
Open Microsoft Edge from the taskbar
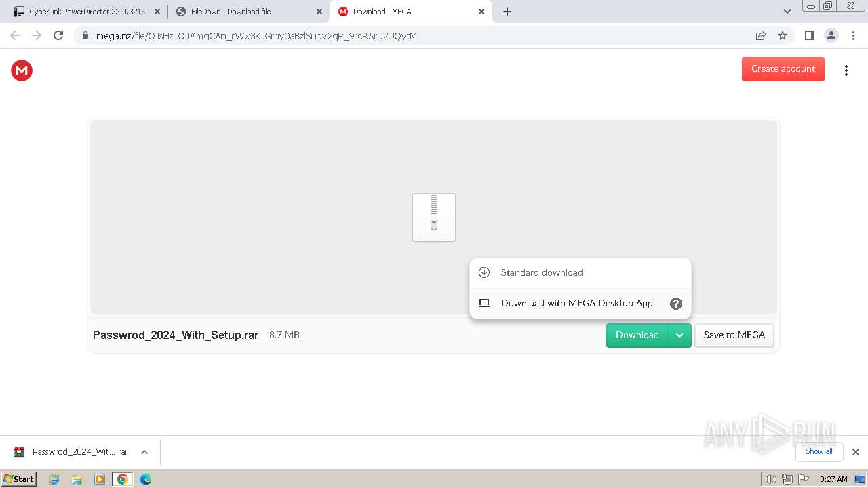pos(146,479)
